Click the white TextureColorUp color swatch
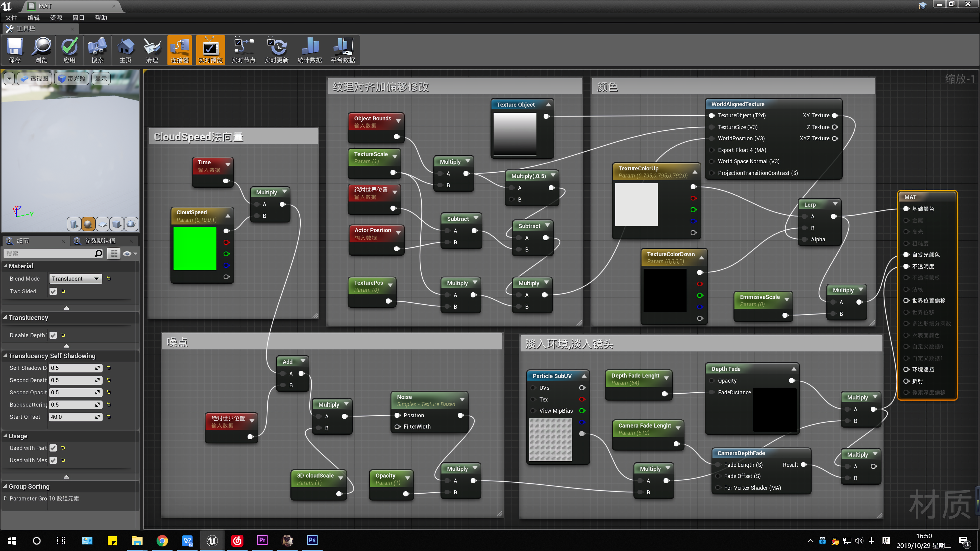 [x=636, y=205]
